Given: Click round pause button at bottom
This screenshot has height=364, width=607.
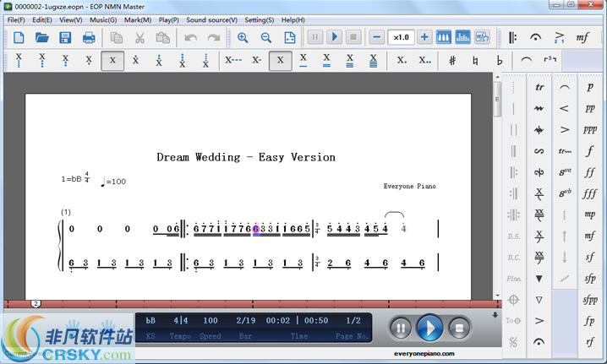Looking at the screenshot, I should click(400, 328).
